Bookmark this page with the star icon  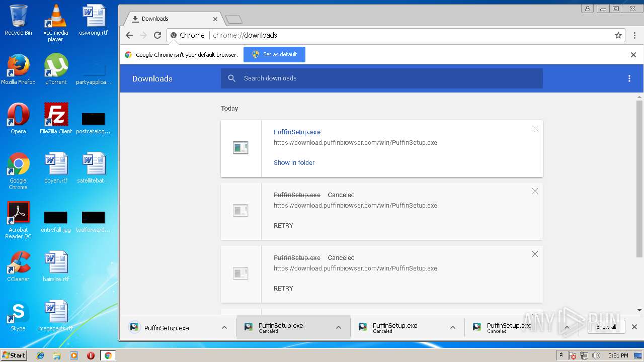pos(618,35)
